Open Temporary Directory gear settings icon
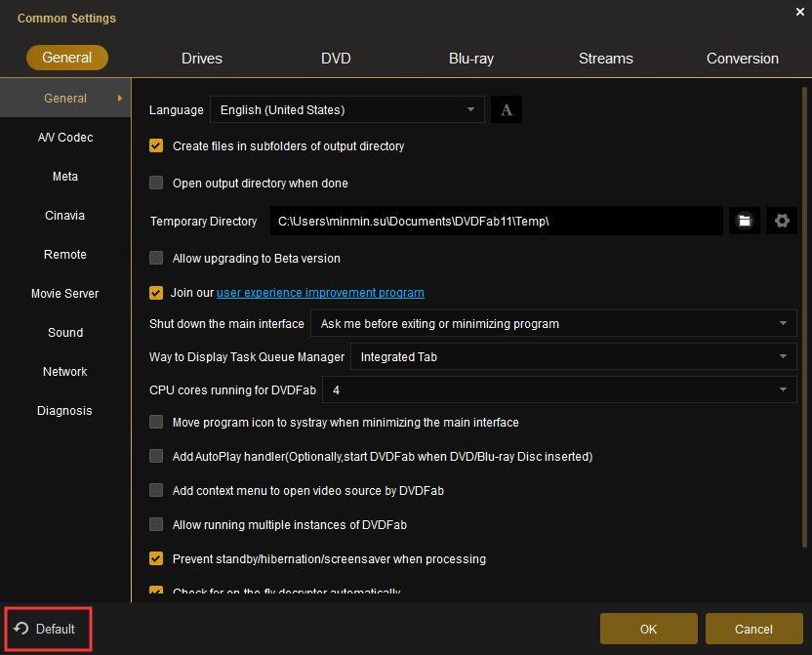The width and height of the screenshot is (812, 655). pyautogui.click(x=782, y=221)
